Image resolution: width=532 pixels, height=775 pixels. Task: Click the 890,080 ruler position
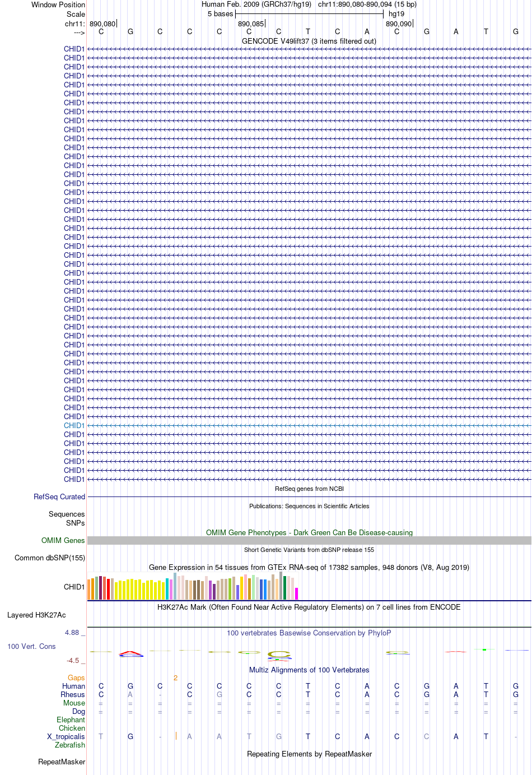pos(102,24)
